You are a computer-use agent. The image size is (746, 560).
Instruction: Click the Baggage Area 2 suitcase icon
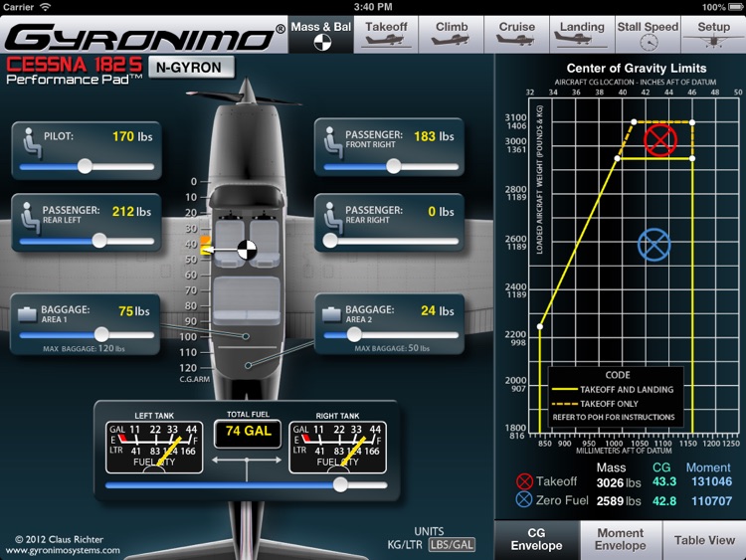pyautogui.click(x=331, y=314)
